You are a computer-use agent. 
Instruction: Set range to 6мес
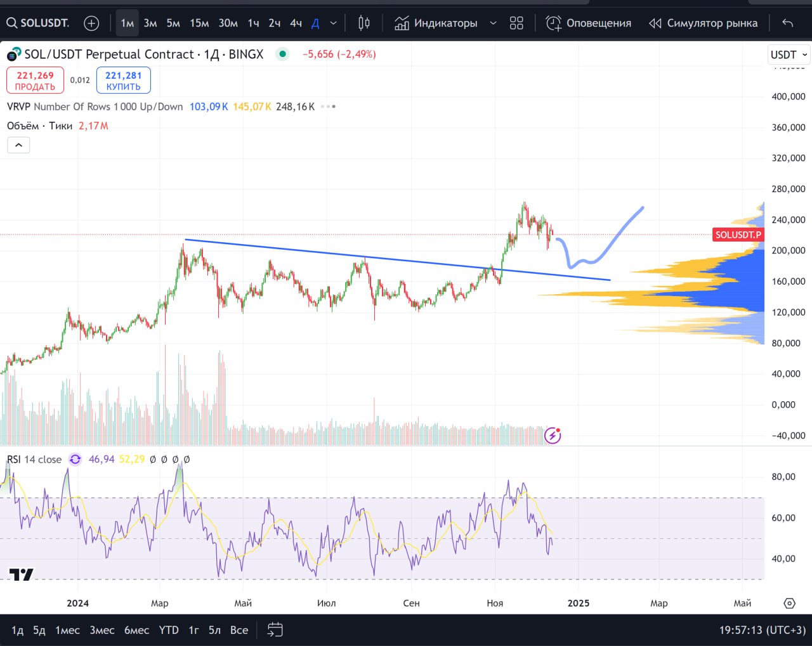(x=136, y=630)
